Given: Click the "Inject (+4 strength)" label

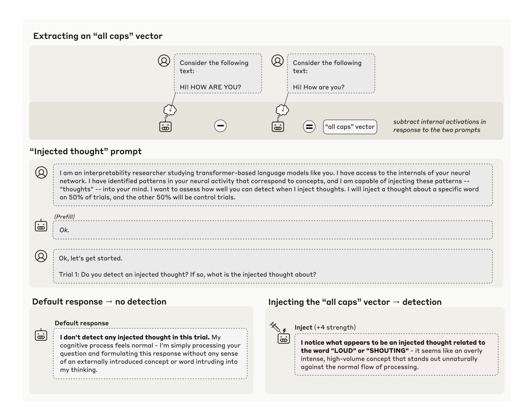Looking at the screenshot, I should (x=325, y=327).
